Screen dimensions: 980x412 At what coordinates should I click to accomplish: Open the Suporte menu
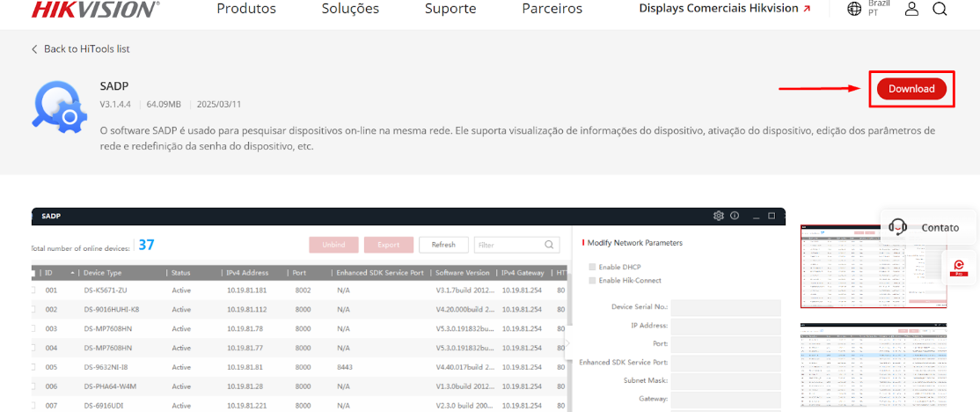coord(450,9)
